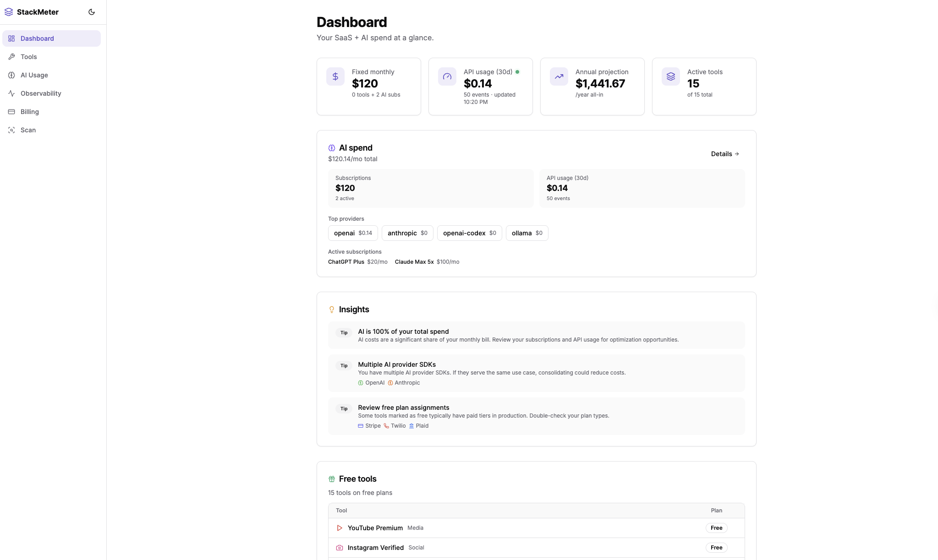The image size is (938, 560).
Task: Click the green status dot on API usage
Action: click(518, 72)
